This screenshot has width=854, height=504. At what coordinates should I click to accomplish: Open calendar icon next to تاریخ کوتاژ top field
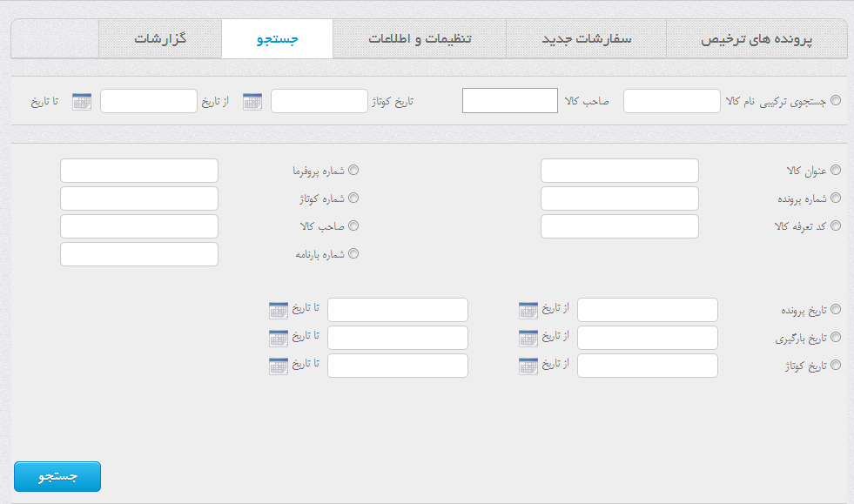(x=252, y=101)
